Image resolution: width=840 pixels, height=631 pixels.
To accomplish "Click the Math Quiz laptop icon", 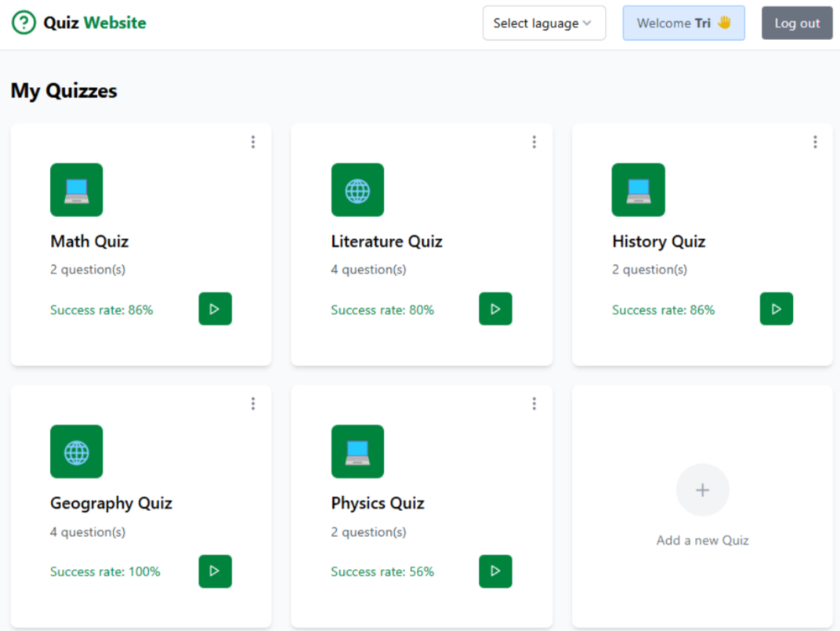I will point(76,190).
